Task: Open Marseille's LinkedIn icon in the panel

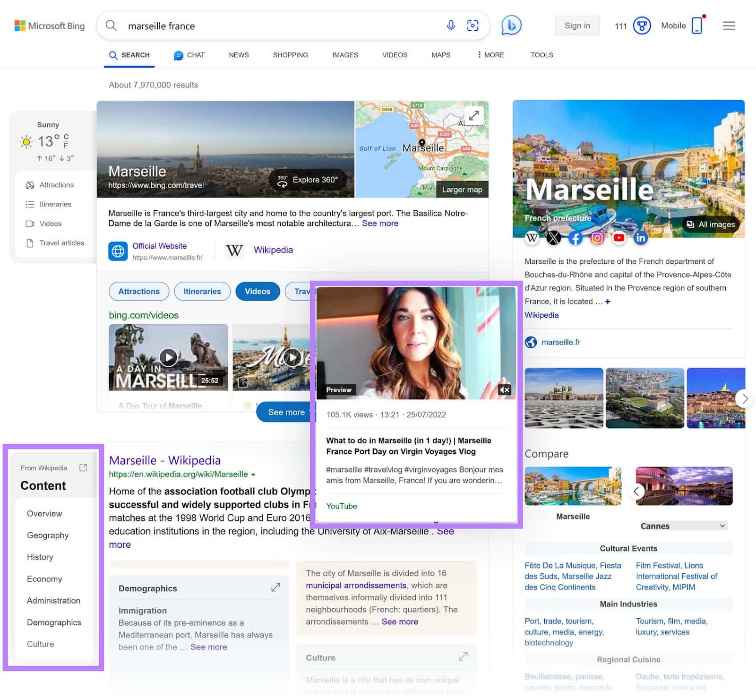Action: (x=641, y=239)
